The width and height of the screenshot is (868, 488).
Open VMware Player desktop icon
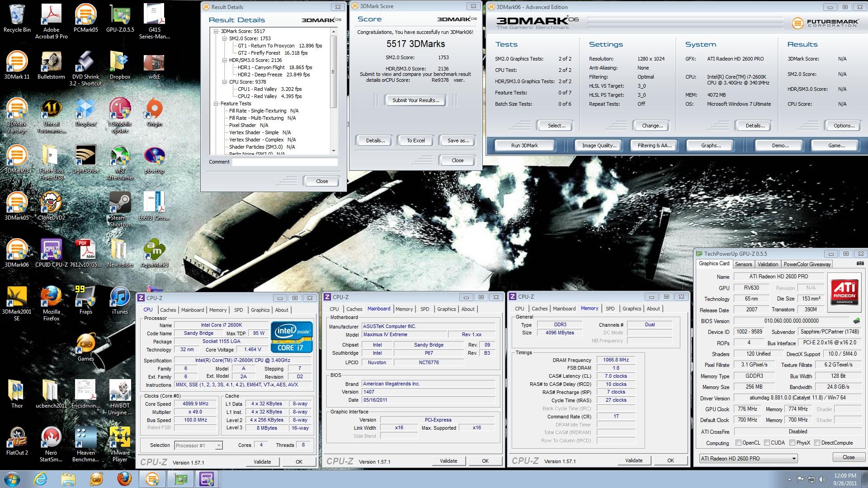click(x=120, y=444)
